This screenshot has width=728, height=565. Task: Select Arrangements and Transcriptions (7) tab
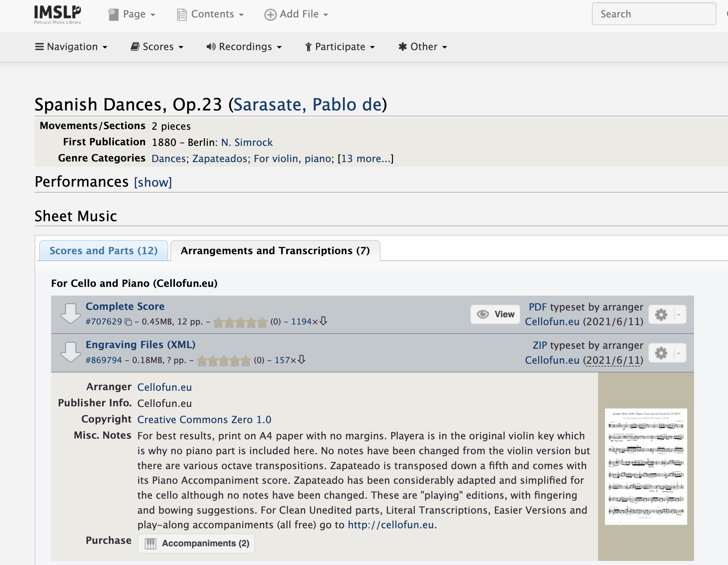tap(275, 250)
